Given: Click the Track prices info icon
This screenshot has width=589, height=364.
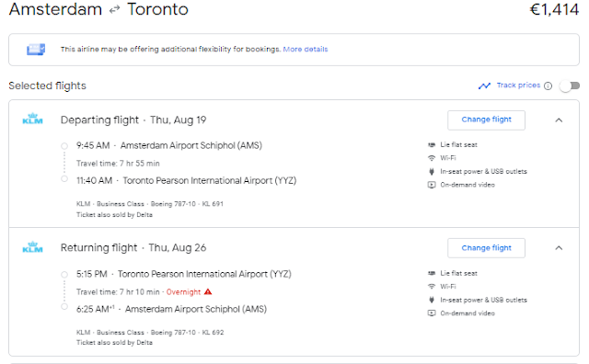Looking at the screenshot, I should pyautogui.click(x=549, y=85).
